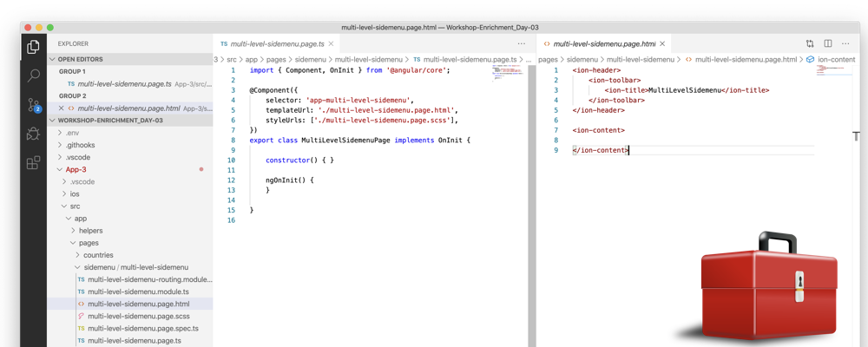Open More Actions menu of left editor group
Image resolution: width=868 pixels, height=347 pixels.
point(522,43)
